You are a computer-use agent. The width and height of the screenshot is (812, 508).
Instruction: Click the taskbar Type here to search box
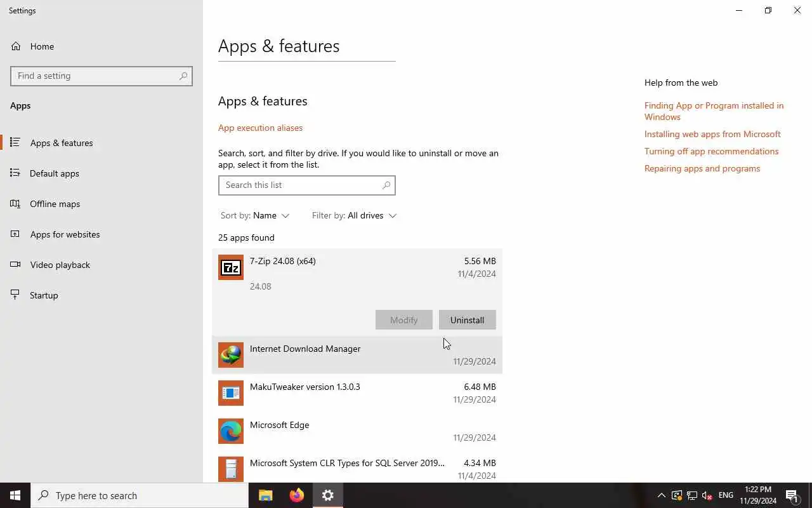click(x=140, y=495)
